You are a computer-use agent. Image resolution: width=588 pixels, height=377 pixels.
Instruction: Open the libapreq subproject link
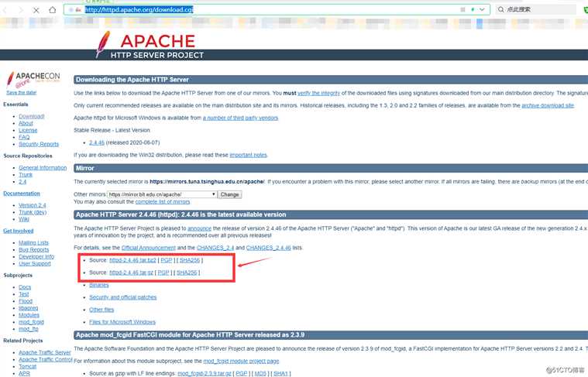pos(29,308)
